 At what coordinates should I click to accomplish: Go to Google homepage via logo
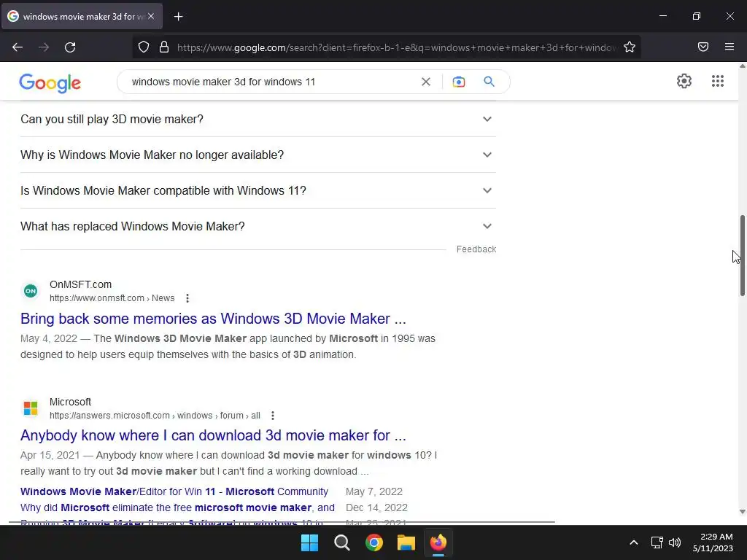tap(50, 83)
